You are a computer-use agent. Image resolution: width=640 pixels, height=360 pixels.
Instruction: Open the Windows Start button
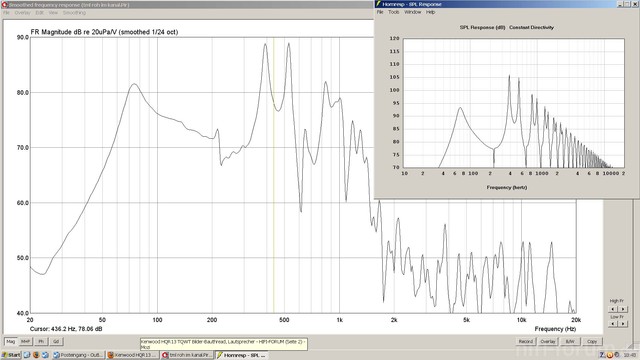[x=11, y=355]
